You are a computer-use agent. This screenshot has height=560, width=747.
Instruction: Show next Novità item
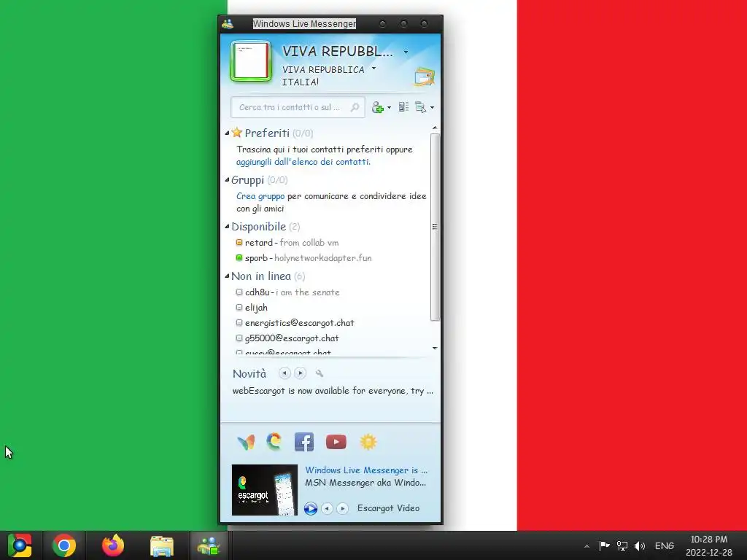coord(300,373)
